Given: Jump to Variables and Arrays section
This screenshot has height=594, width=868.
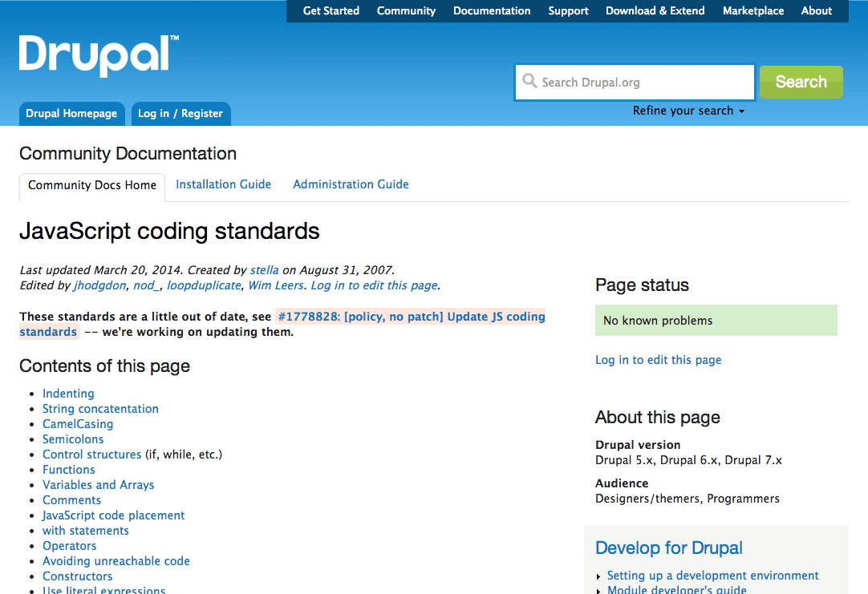Looking at the screenshot, I should pyautogui.click(x=98, y=484).
